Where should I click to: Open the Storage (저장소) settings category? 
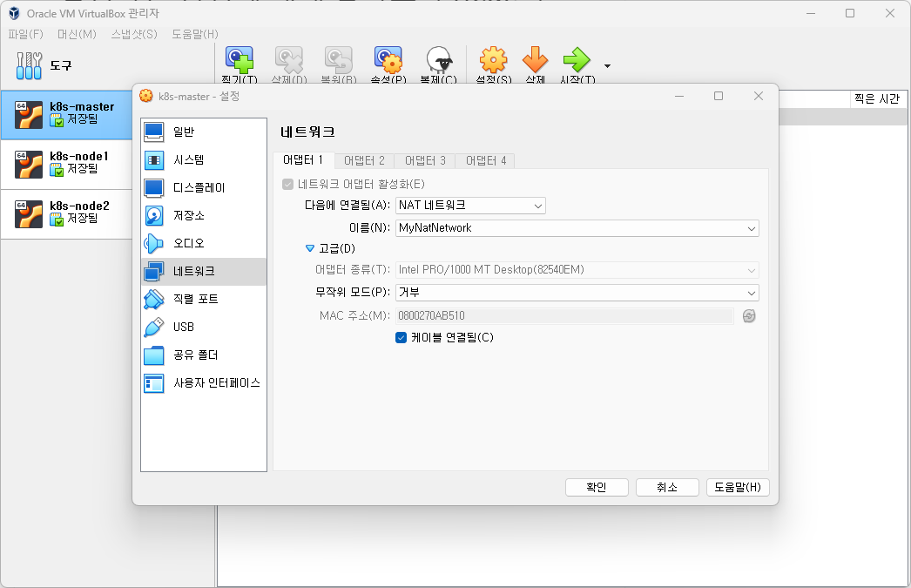tap(203, 215)
